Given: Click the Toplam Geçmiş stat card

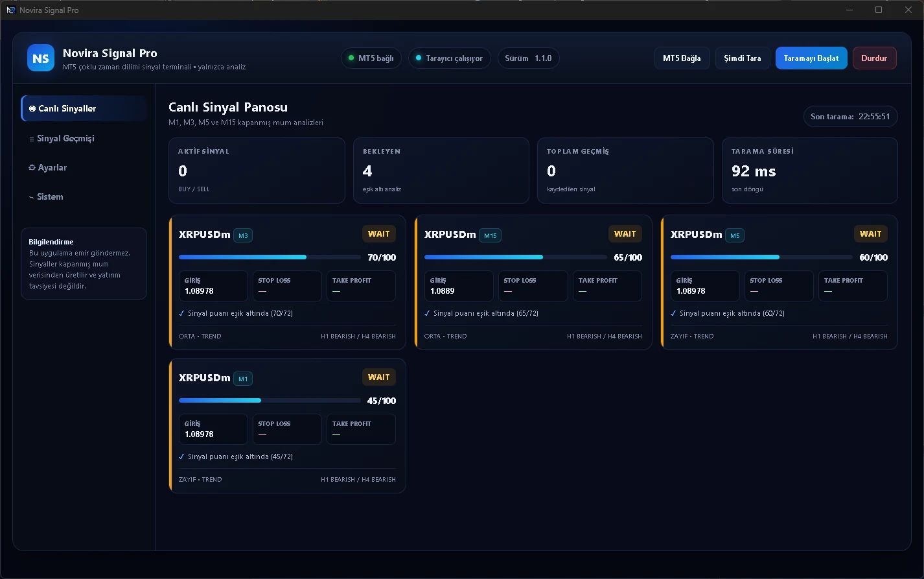Looking at the screenshot, I should pos(625,171).
